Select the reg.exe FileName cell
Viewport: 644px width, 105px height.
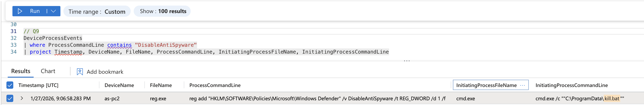point(158,99)
